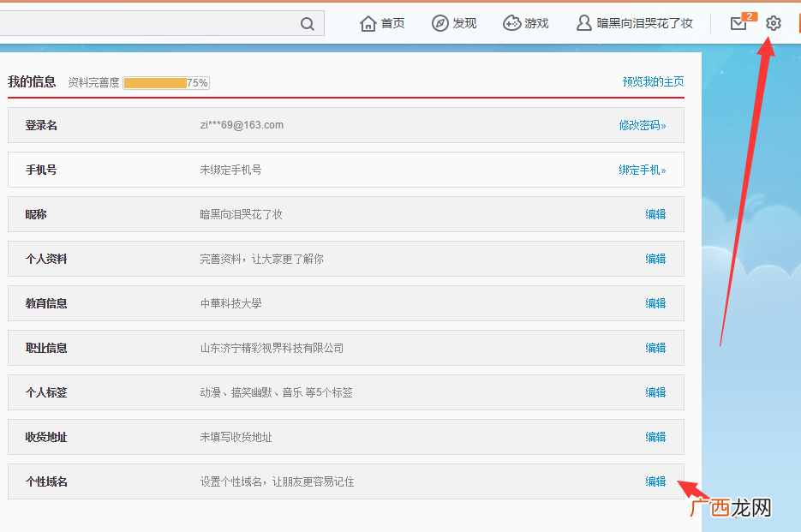The width and height of the screenshot is (801, 532).
Task: Click the 未填写收货地址 text
Action: [236, 437]
